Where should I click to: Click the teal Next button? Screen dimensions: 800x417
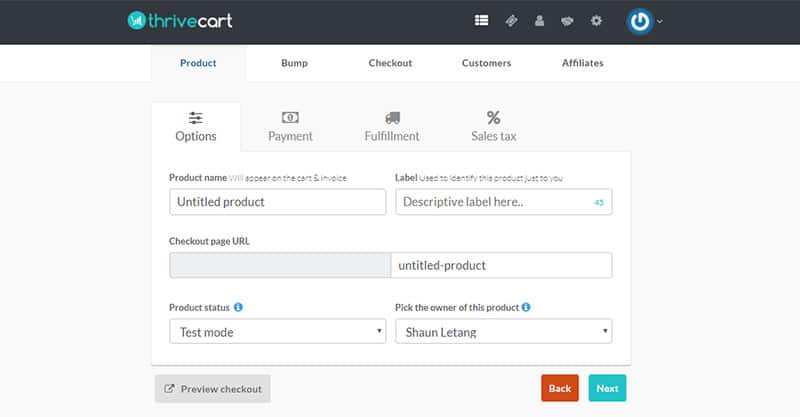(x=607, y=388)
